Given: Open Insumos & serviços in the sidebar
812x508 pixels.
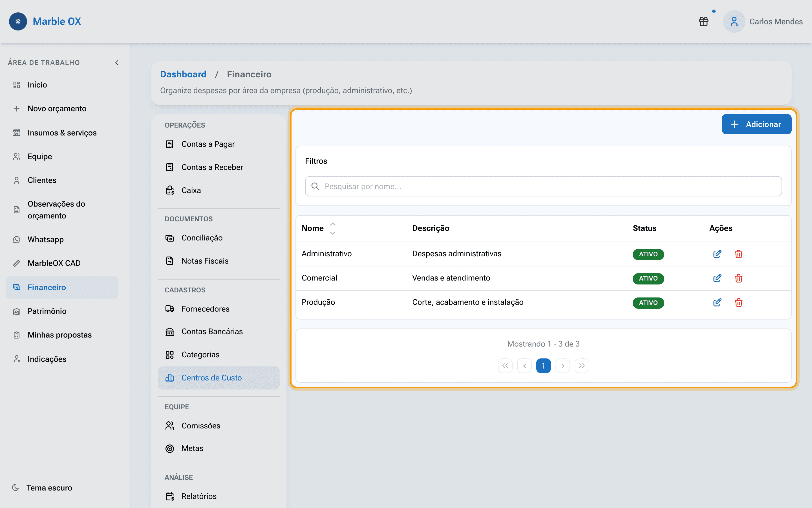Looking at the screenshot, I should point(62,133).
